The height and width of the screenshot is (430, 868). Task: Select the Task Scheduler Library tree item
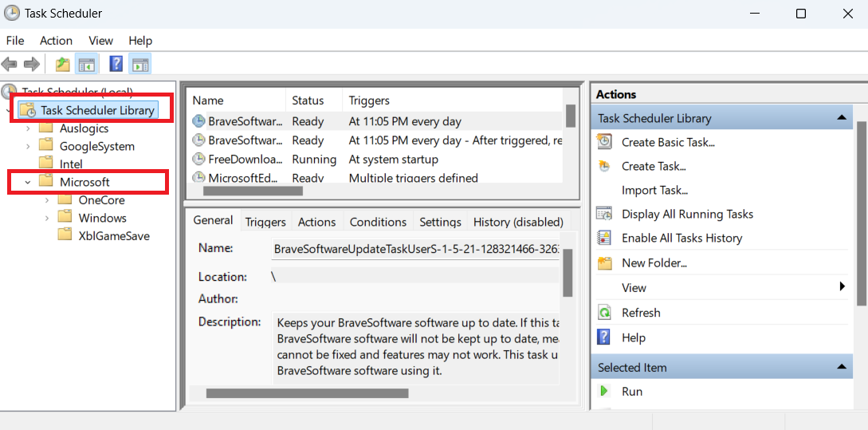coord(88,110)
